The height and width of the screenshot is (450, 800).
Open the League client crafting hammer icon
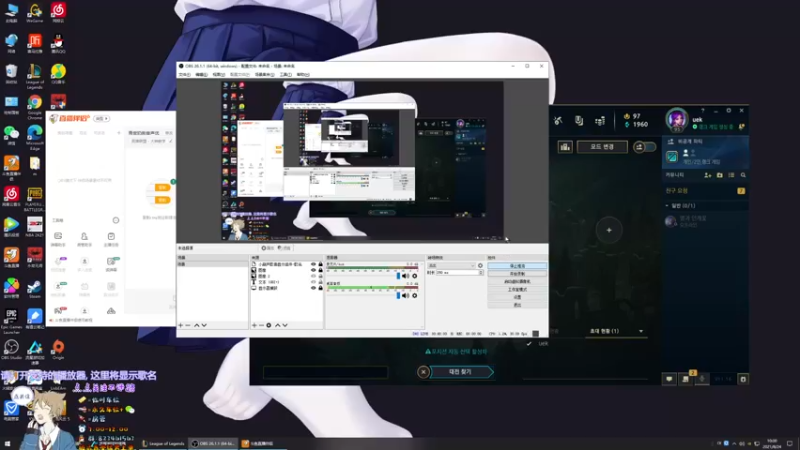tap(558, 120)
